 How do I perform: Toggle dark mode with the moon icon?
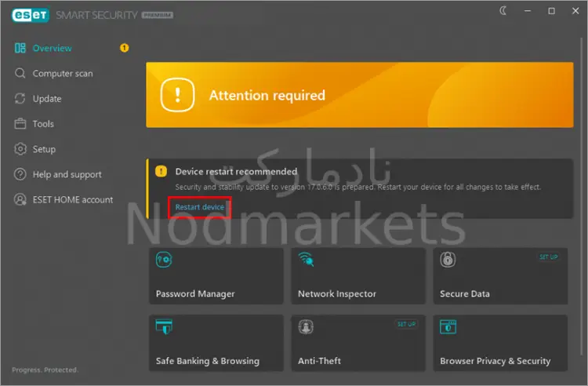click(503, 11)
